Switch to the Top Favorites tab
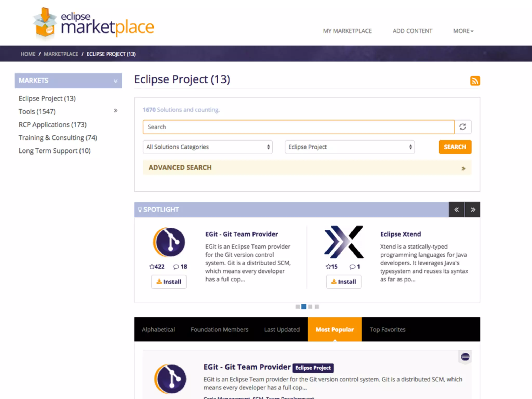The width and height of the screenshot is (532, 399). tap(387, 329)
